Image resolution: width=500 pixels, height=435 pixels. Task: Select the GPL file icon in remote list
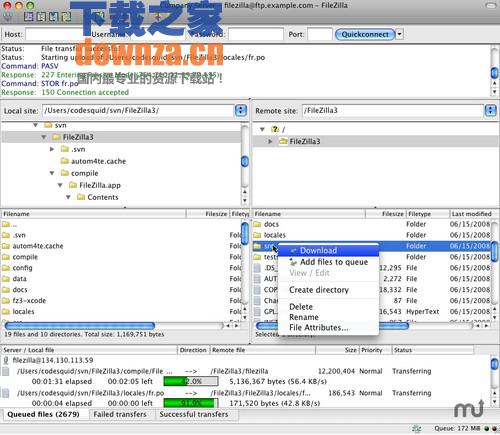click(257, 311)
